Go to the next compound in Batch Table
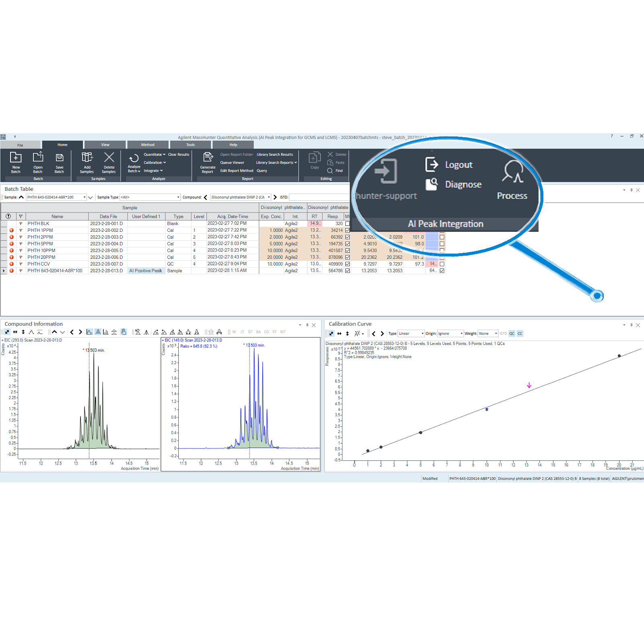 pos(275,197)
